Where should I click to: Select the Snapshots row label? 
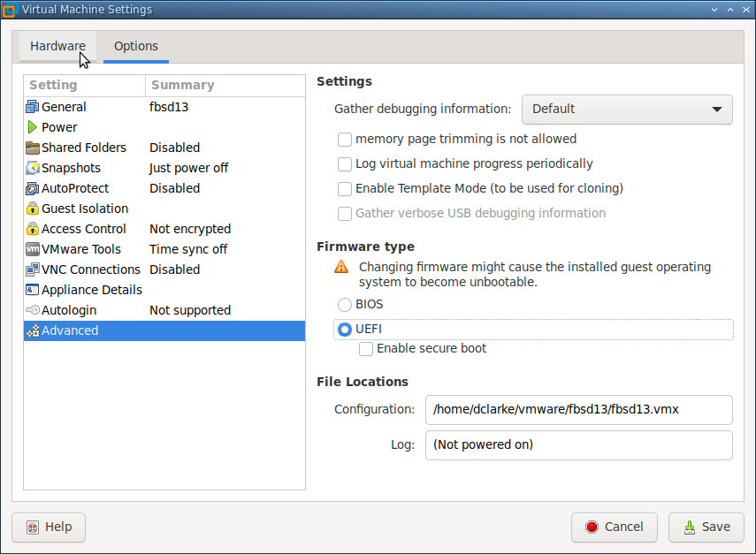point(71,168)
